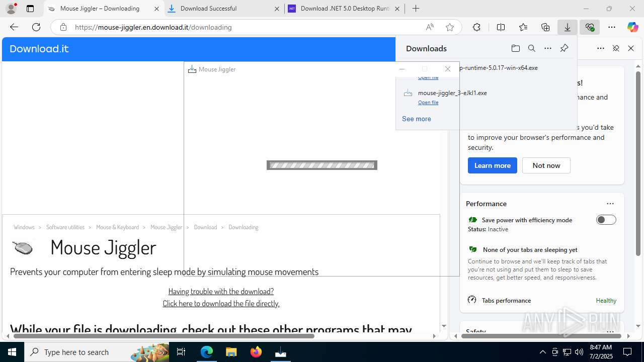Click Mouse & Keyboard breadcrumb link
This screenshot has width=644, height=362.
(x=117, y=227)
